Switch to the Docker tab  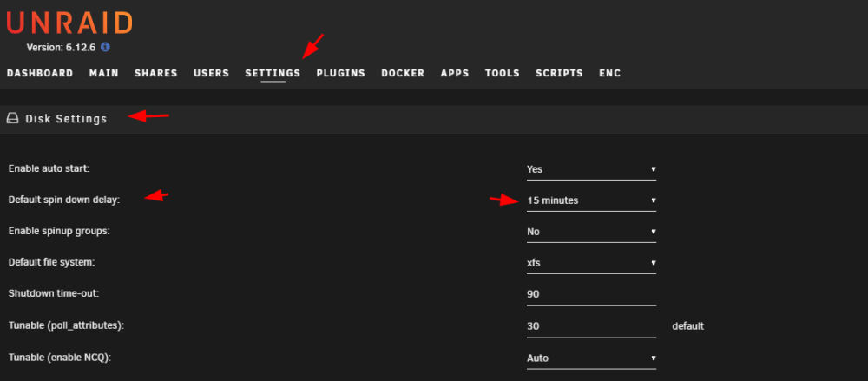click(x=403, y=73)
